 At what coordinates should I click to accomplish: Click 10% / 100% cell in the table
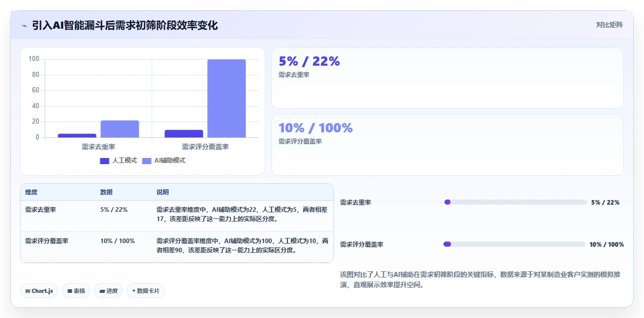(x=118, y=241)
